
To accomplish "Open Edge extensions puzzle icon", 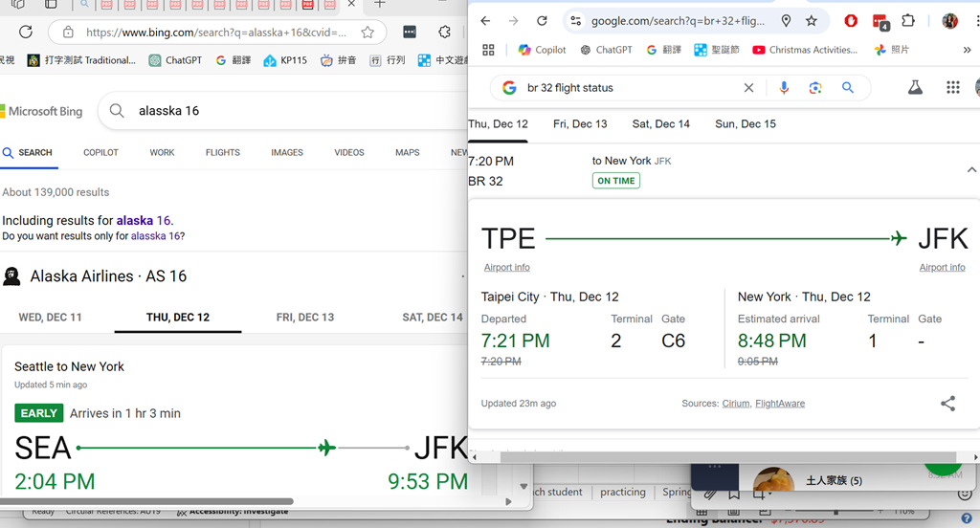I will tap(444, 32).
